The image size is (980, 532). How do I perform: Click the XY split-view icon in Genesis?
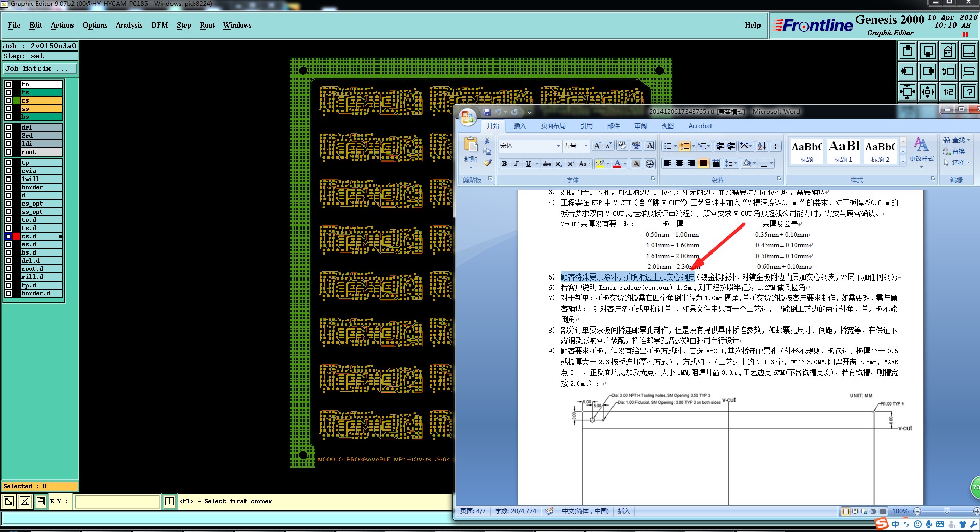tap(969, 51)
